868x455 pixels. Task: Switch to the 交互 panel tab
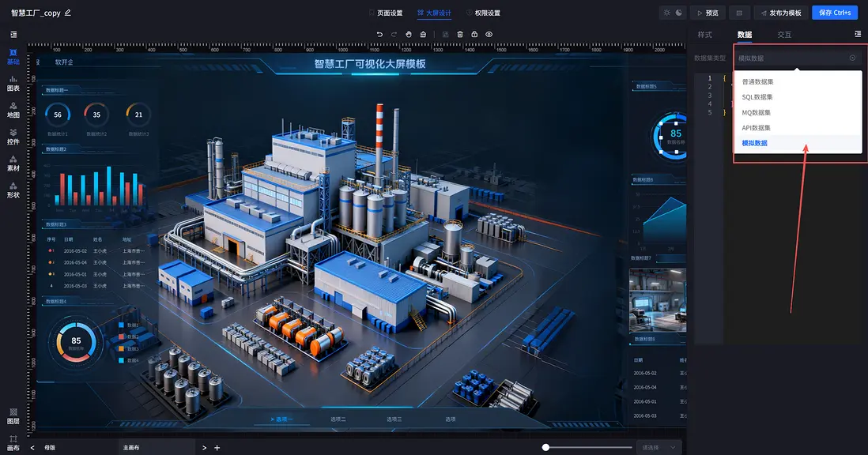click(784, 34)
